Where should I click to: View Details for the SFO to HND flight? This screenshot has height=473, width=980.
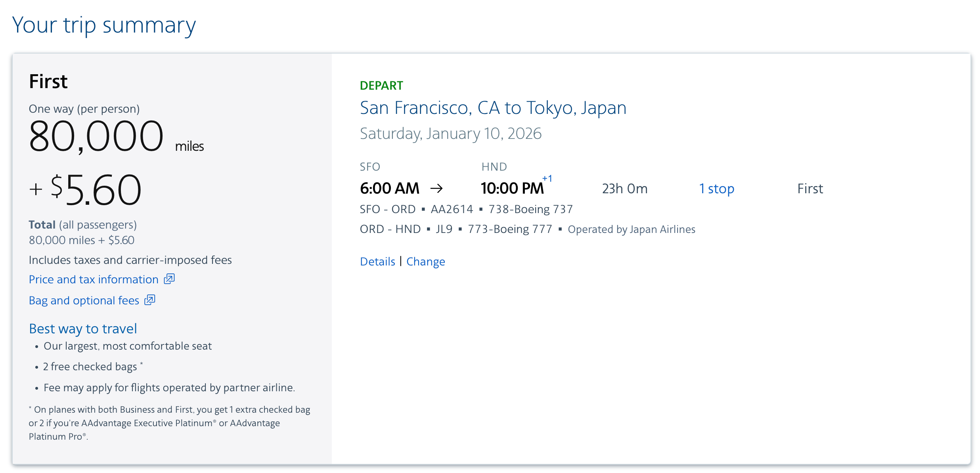377,261
